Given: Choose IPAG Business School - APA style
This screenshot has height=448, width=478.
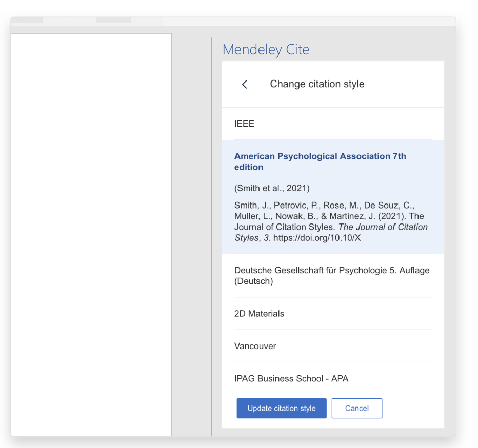Looking at the screenshot, I should pyautogui.click(x=291, y=379).
